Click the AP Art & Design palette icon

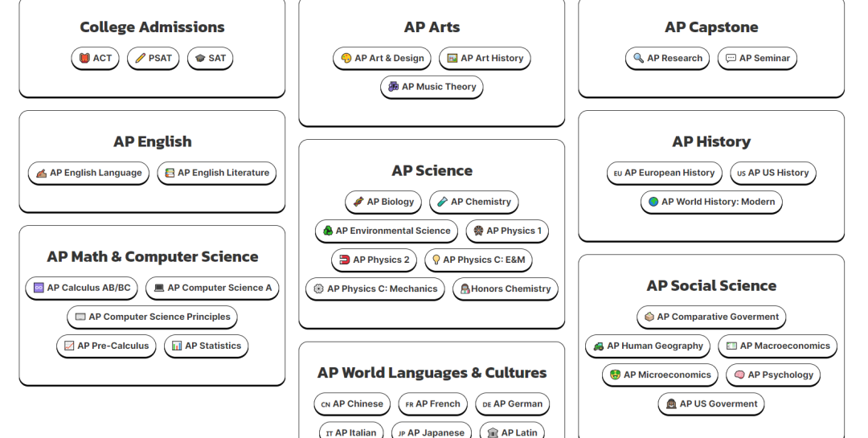[346, 58]
